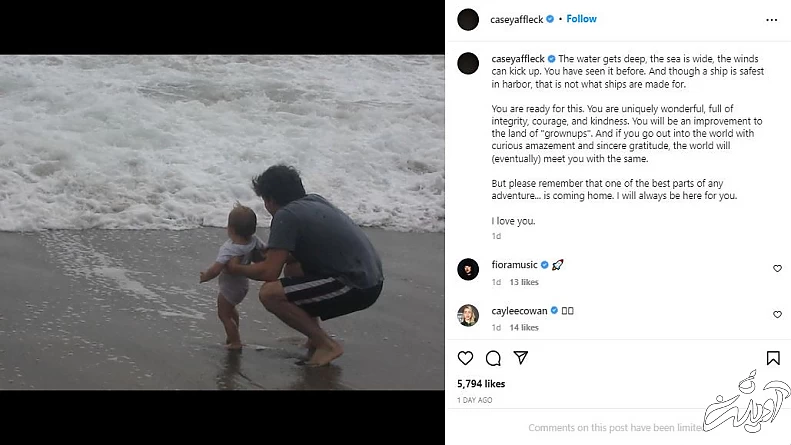Open cayleecowan profile avatar

click(468, 315)
